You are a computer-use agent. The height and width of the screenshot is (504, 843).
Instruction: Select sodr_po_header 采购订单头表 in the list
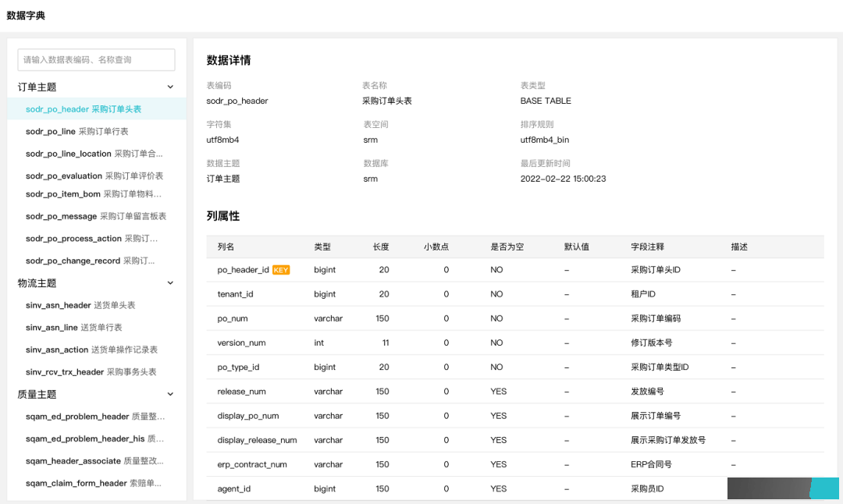click(97, 109)
